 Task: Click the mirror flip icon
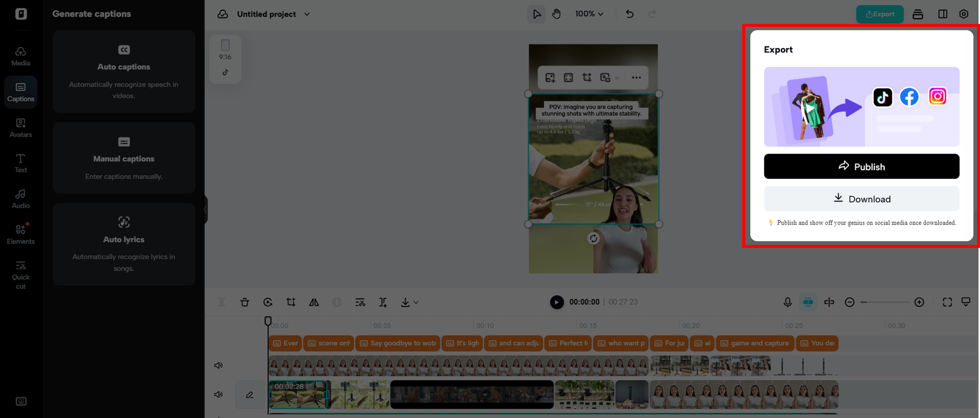coord(314,302)
